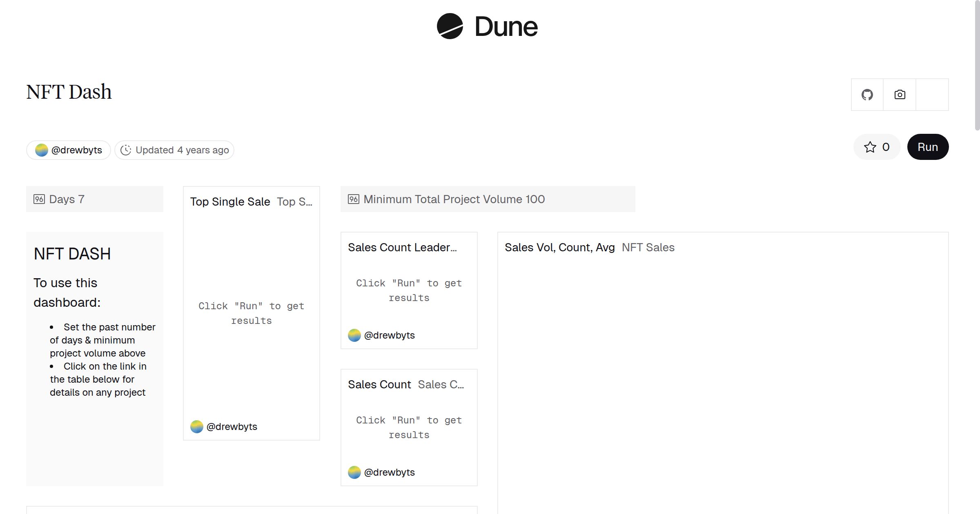Viewport: 980px width, 514px height.
Task: Click the Minimum Total Project Volume icon
Action: point(353,199)
